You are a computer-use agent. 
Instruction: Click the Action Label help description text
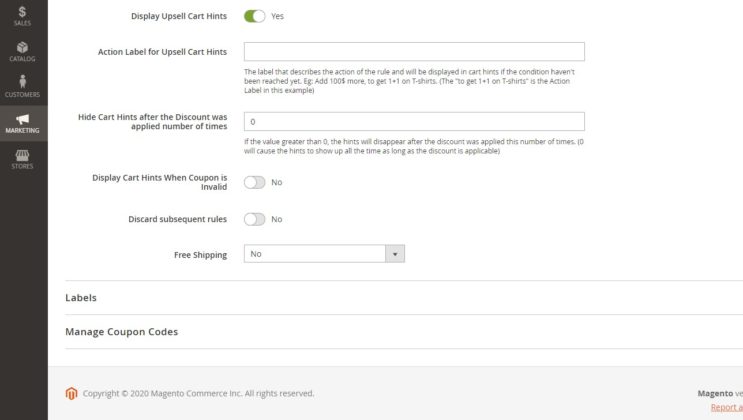pyautogui.click(x=409, y=81)
